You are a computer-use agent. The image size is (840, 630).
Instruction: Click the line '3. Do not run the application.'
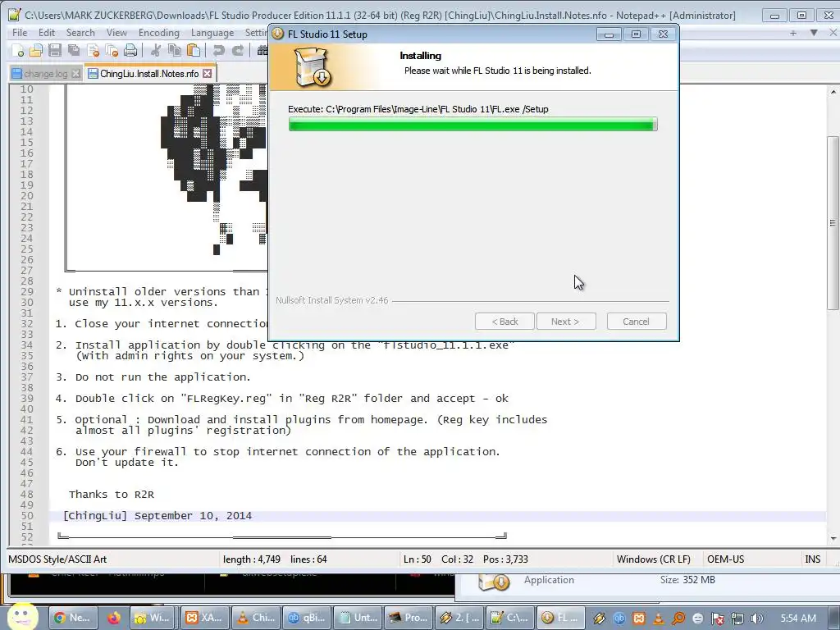(153, 377)
